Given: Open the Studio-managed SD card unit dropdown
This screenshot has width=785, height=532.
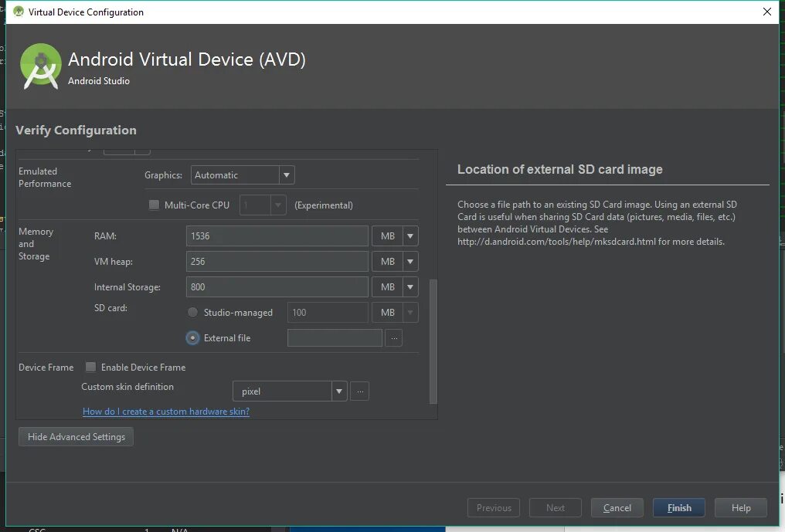Looking at the screenshot, I should coord(395,312).
